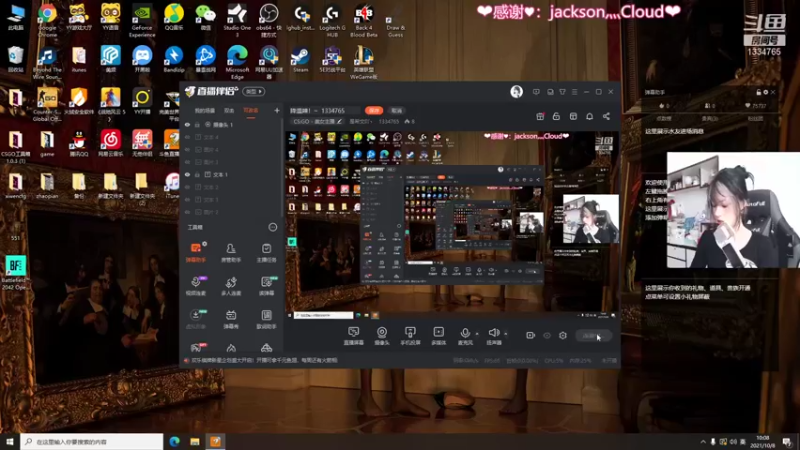Screen dimensions: 800x450
Task: Select the orange highlighted scene tab
Action: pyautogui.click(x=251, y=110)
